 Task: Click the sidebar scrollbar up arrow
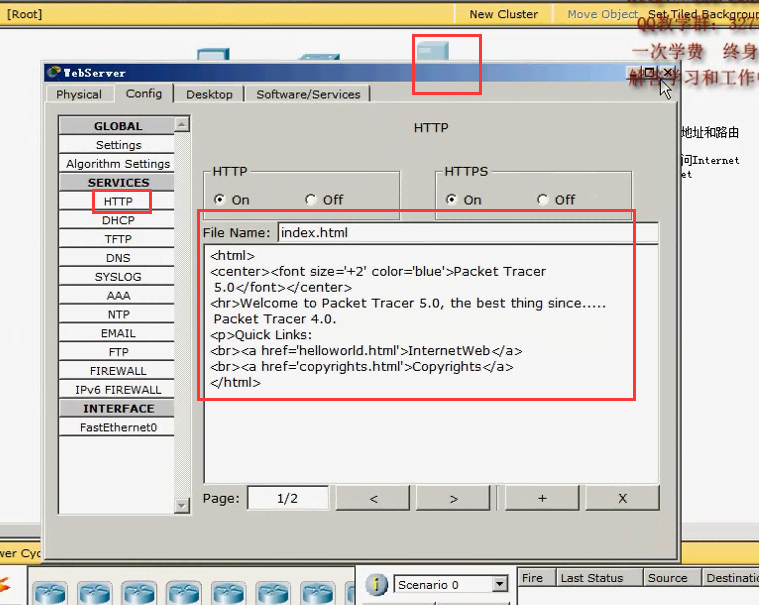pos(182,124)
